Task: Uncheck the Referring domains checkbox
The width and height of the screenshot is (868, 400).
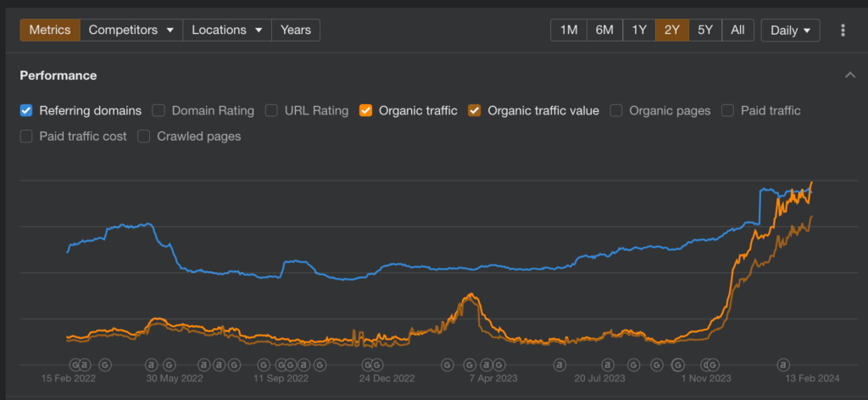Action: (x=26, y=110)
